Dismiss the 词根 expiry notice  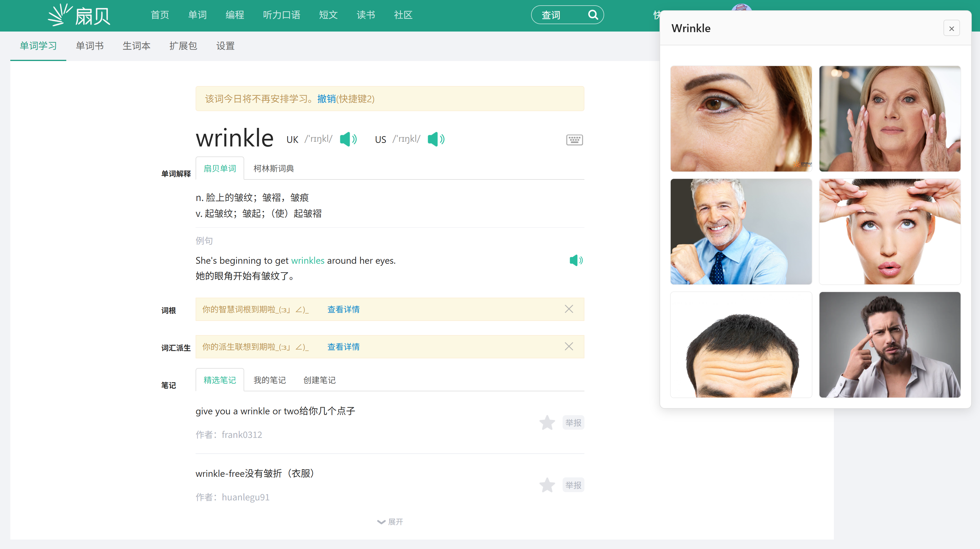(x=569, y=309)
